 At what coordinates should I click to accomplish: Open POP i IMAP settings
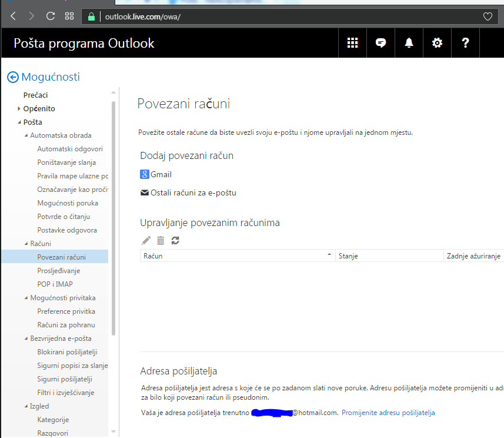click(x=55, y=284)
